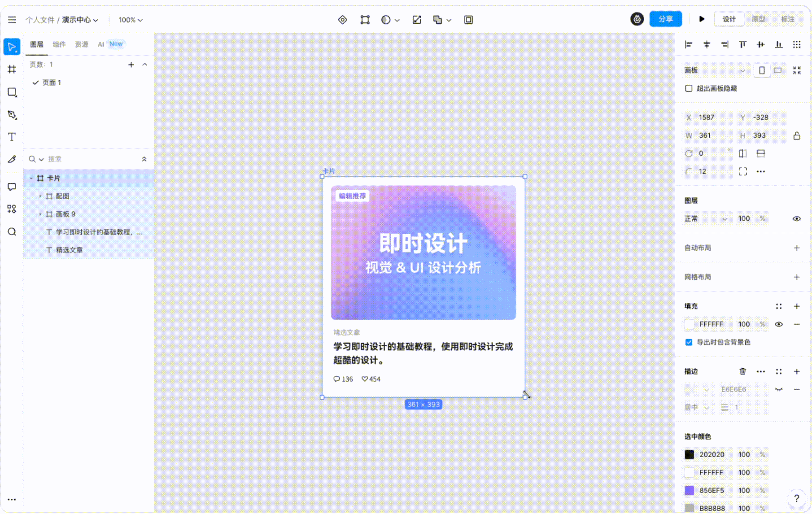
Task: Add 自动布局 auto layout
Action: point(797,248)
